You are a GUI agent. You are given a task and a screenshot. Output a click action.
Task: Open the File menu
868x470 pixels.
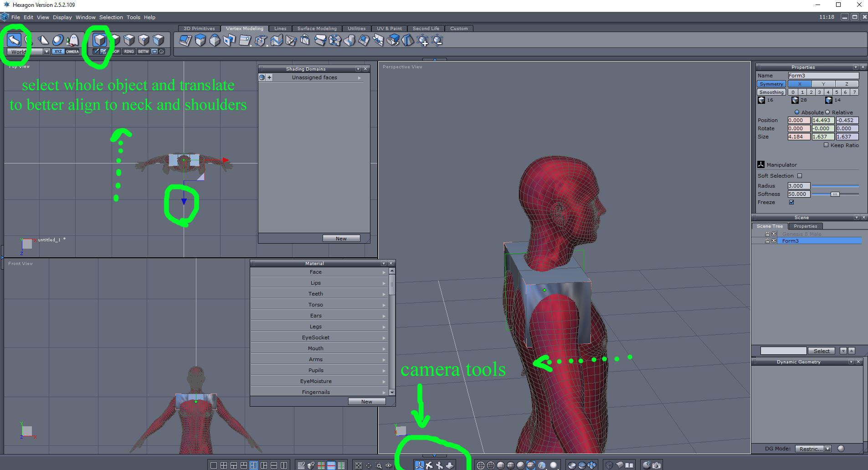pyautogui.click(x=15, y=17)
